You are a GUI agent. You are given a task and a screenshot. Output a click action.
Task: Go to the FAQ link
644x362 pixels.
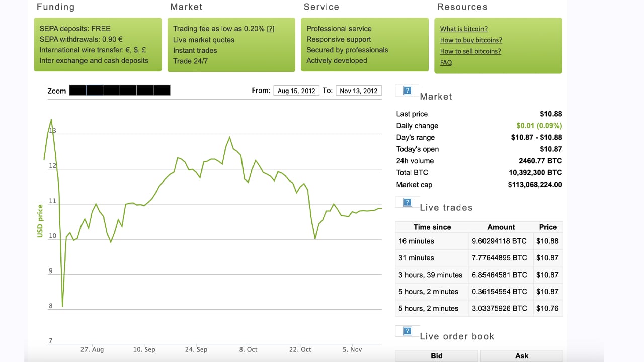pos(446,62)
